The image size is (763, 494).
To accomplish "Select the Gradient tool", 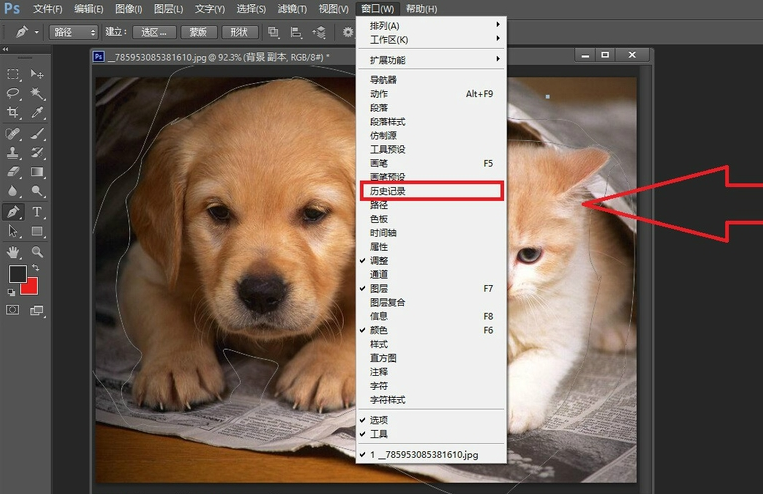I will (37, 172).
